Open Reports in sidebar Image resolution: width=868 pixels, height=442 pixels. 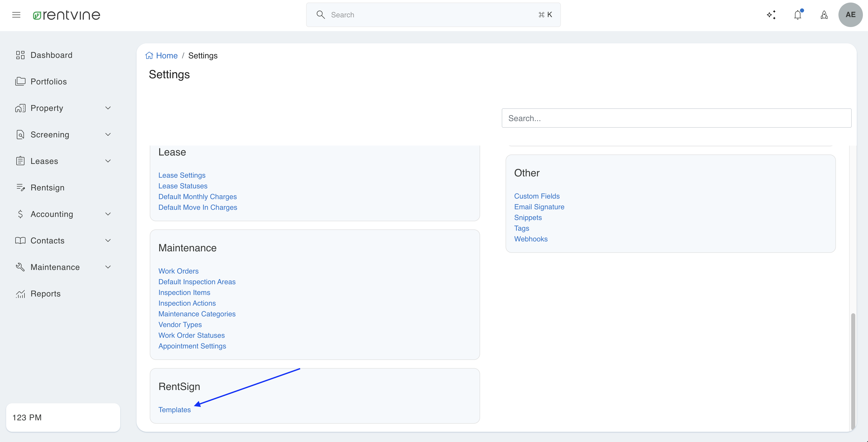coord(46,294)
